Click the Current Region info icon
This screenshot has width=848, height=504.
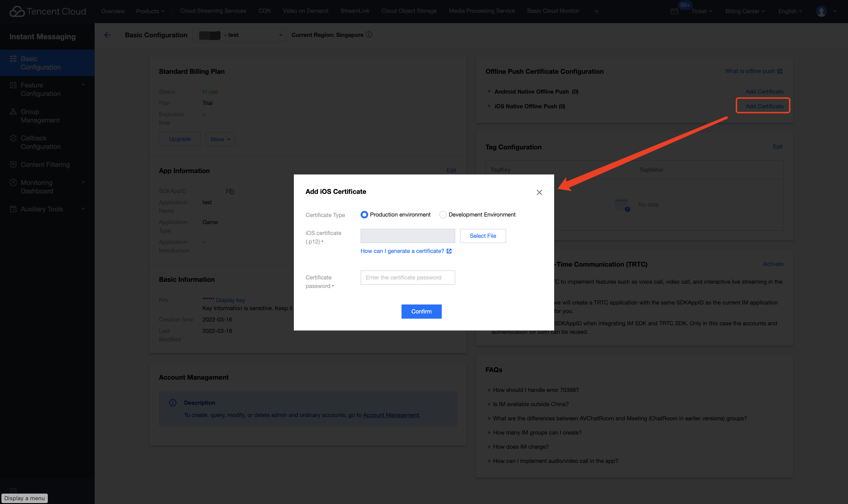click(369, 35)
